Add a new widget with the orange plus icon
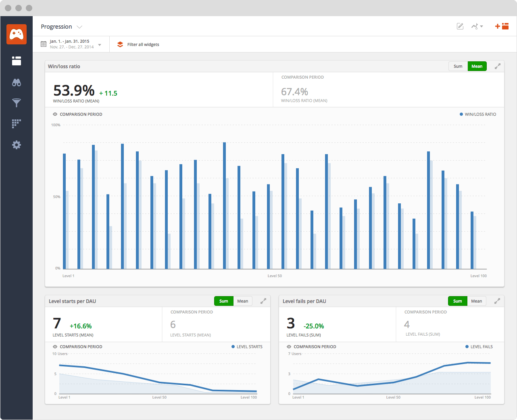Screen dimensions: 517x420 (497, 26)
